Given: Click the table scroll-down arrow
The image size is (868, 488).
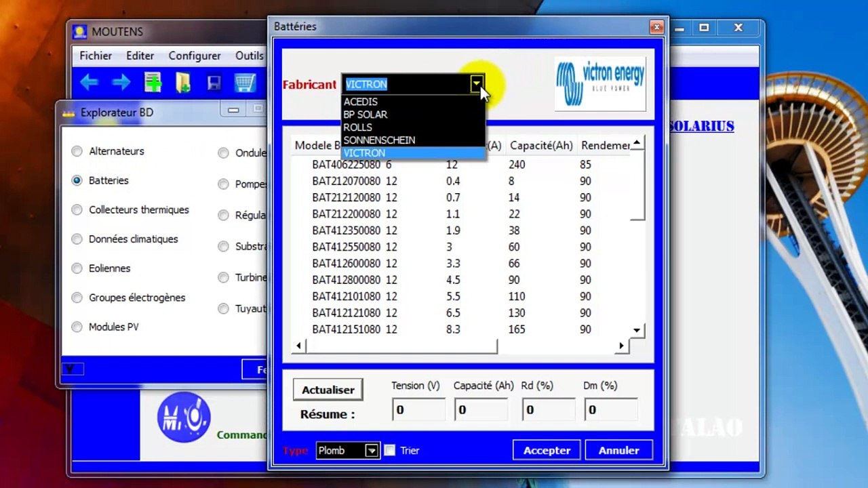Looking at the screenshot, I should (x=637, y=330).
